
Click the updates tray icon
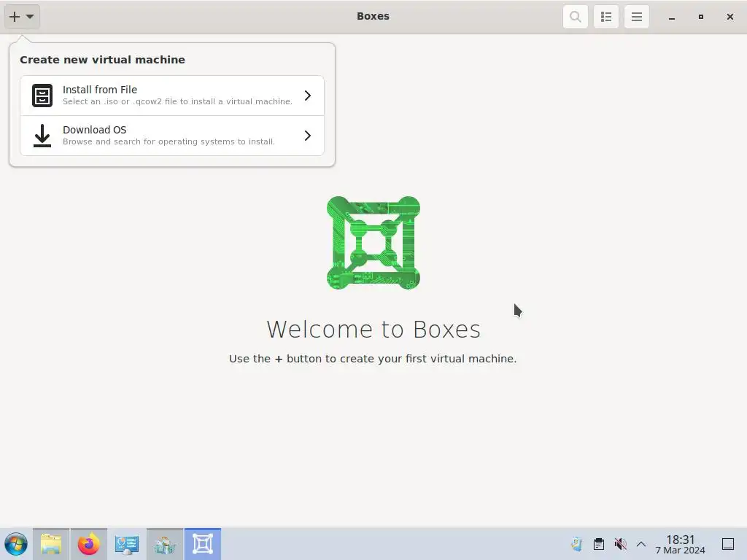pyautogui.click(x=576, y=544)
